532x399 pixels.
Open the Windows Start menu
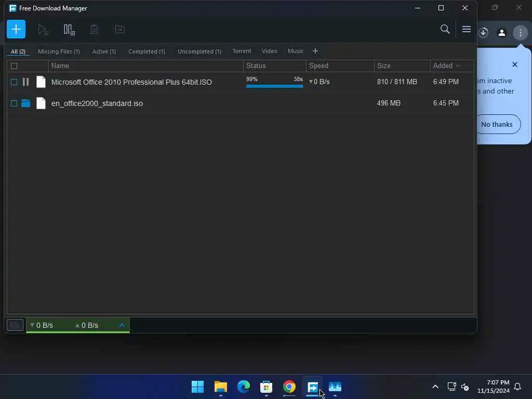[197, 387]
